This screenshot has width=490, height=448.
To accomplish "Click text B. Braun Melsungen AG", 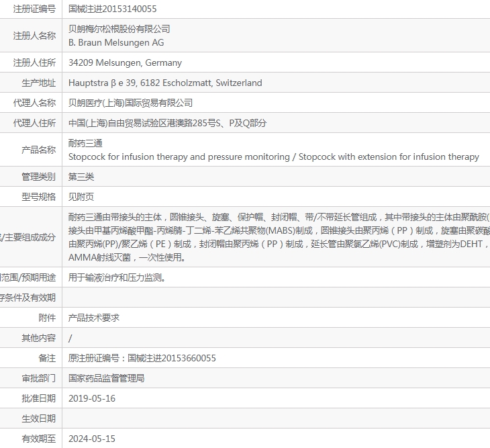I will tap(116, 42).
